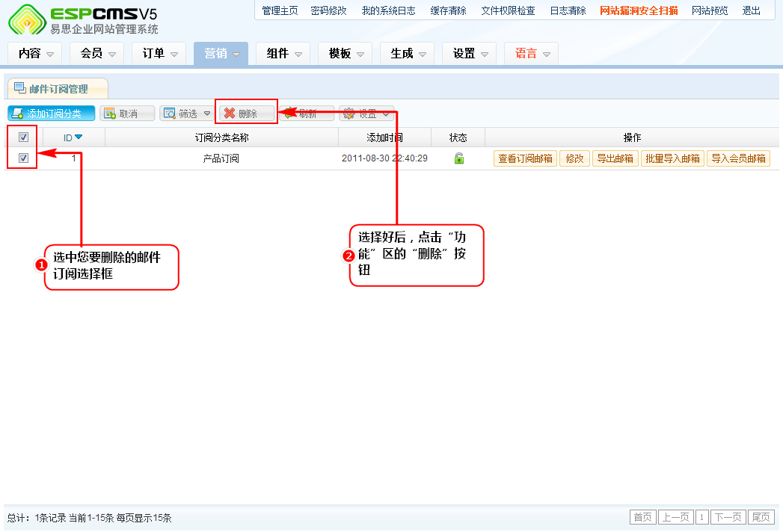Expand the 内容 menu dropdown
783x532 pixels.
coord(50,55)
